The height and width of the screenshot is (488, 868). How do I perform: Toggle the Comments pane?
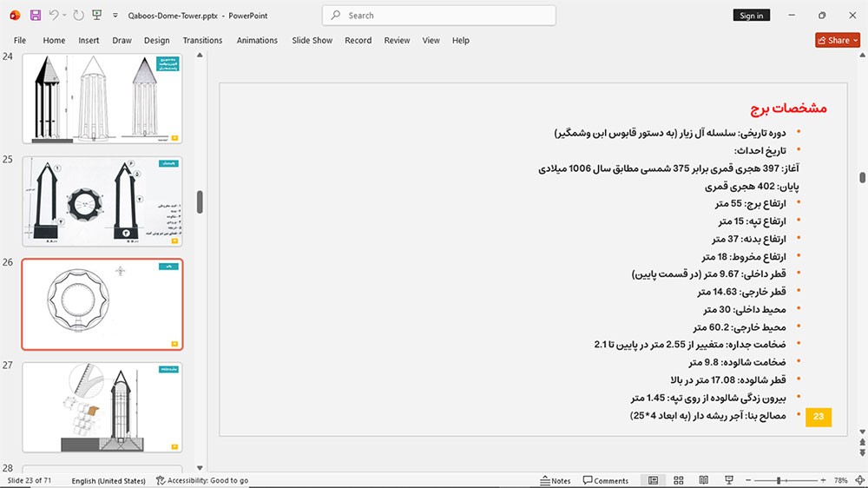tap(606, 480)
